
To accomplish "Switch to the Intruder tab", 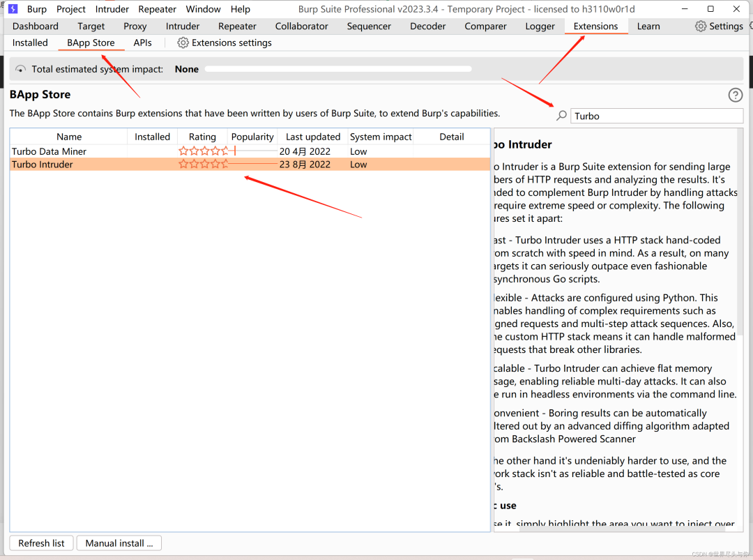I will (183, 27).
